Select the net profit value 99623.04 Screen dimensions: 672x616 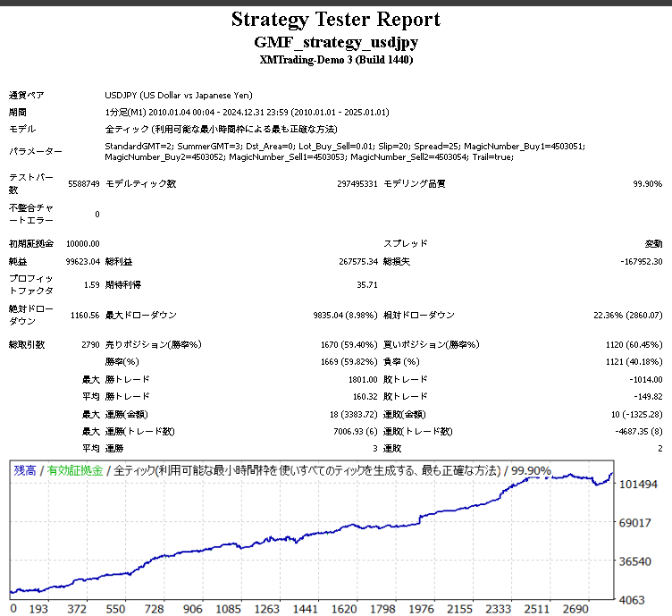coord(82,261)
